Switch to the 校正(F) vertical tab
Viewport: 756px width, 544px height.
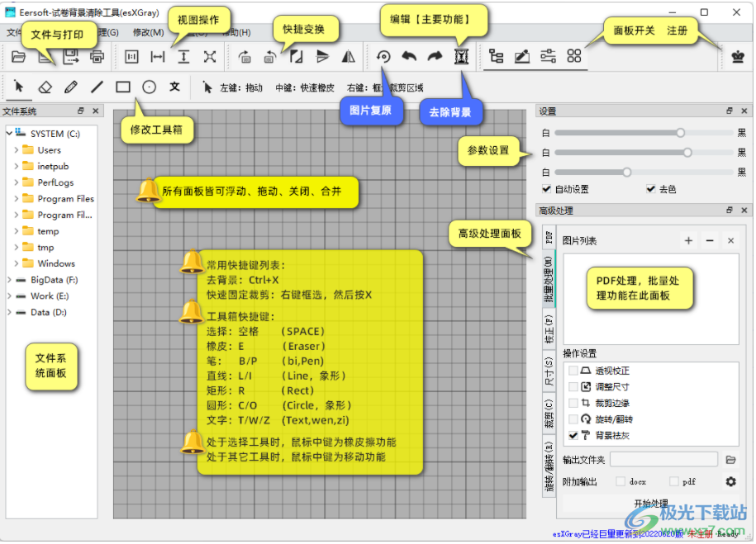coord(549,329)
